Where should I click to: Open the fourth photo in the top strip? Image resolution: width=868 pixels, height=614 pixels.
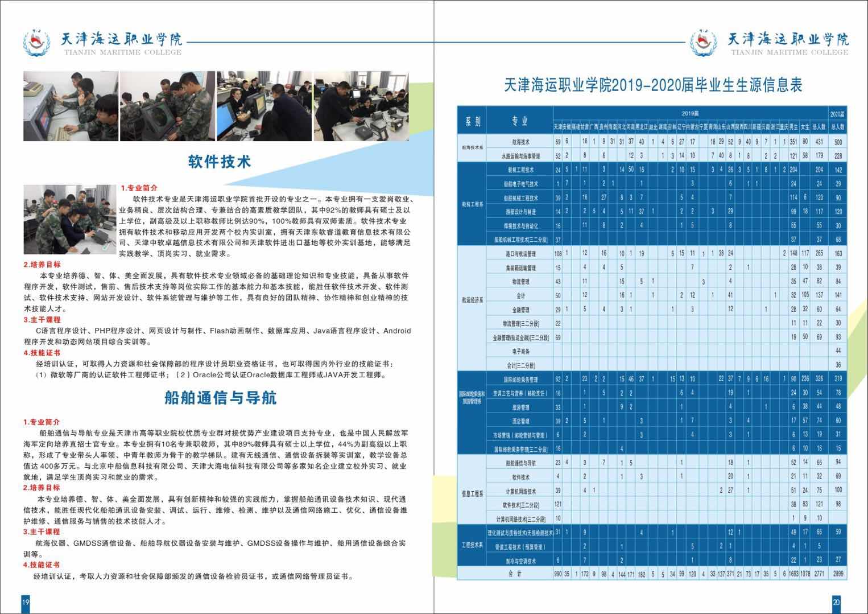(x=361, y=106)
